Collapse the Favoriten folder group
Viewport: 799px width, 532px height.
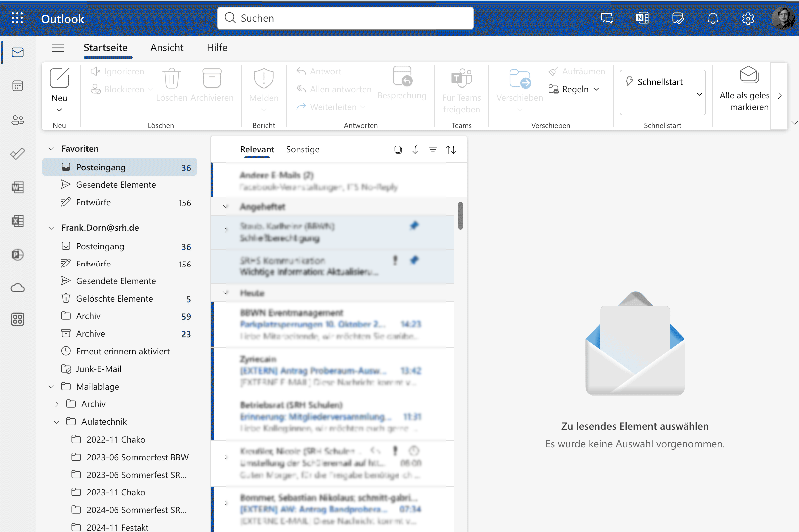tap(51, 149)
